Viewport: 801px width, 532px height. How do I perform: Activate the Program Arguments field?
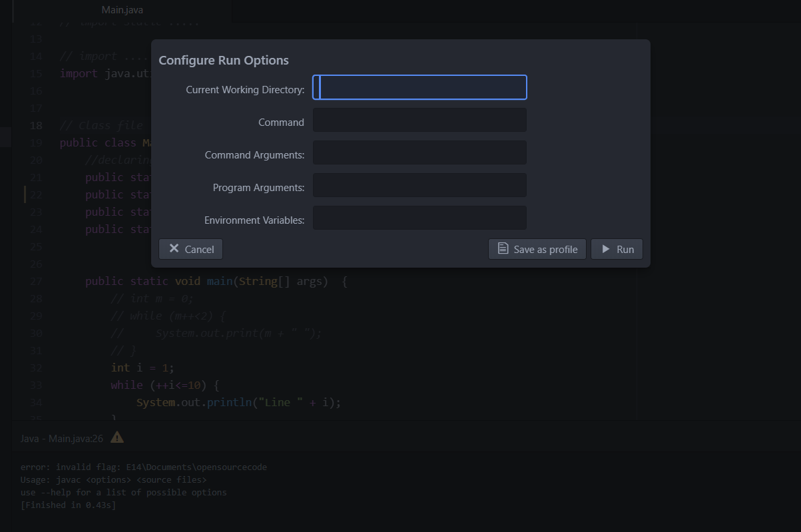pos(419,185)
